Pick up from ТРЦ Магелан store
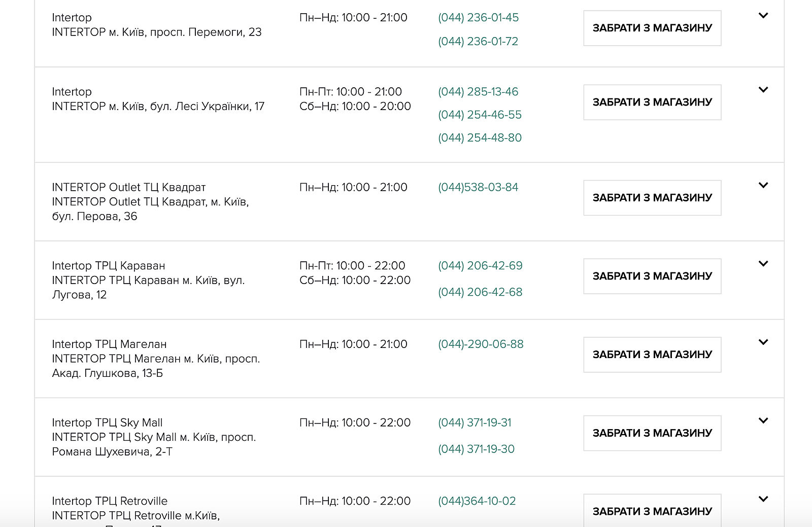812x527 pixels. pos(652,355)
